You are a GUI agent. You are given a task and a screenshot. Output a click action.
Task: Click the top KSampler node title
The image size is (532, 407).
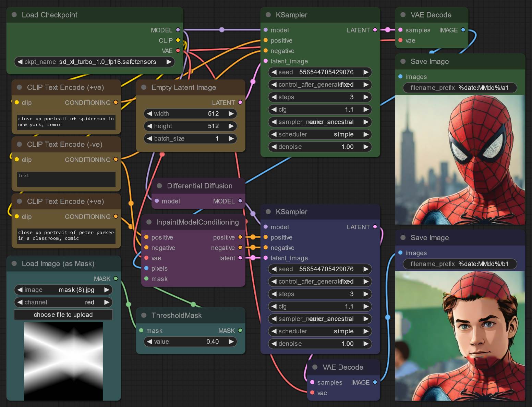click(x=292, y=15)
